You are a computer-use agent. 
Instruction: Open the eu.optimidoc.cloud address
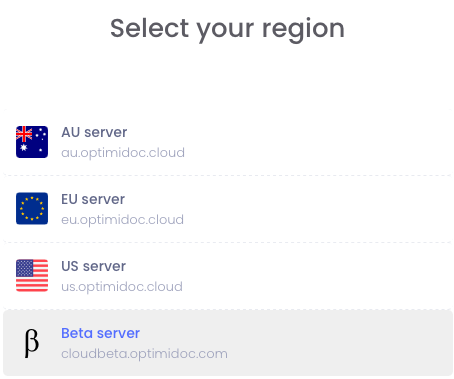point(122,220)
